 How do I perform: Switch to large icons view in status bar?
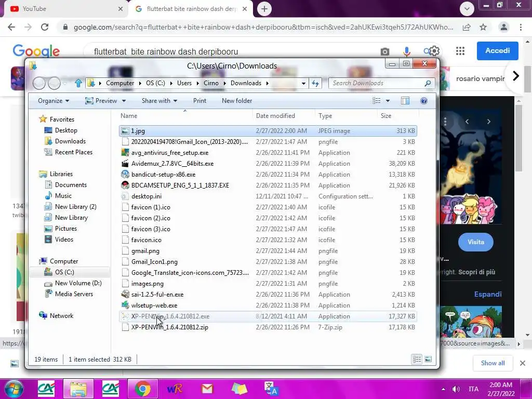point(428,360)
